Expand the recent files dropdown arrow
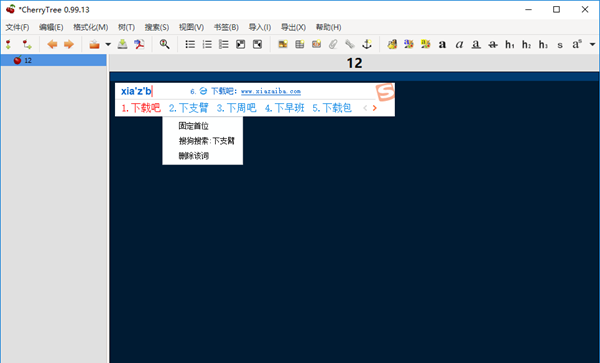600x363 pixels. pos(108,44)
